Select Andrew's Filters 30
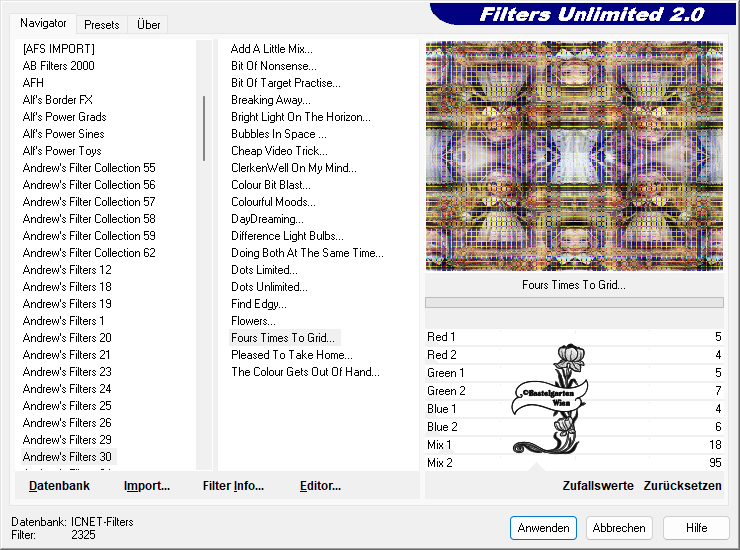The width and height of the screenshot is (740, 550). pyautogui.click(x=67, y=457)
